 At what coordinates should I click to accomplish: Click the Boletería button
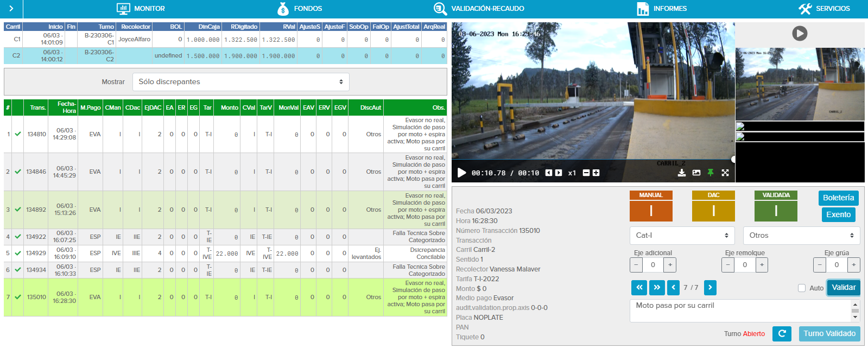(838, 198)
